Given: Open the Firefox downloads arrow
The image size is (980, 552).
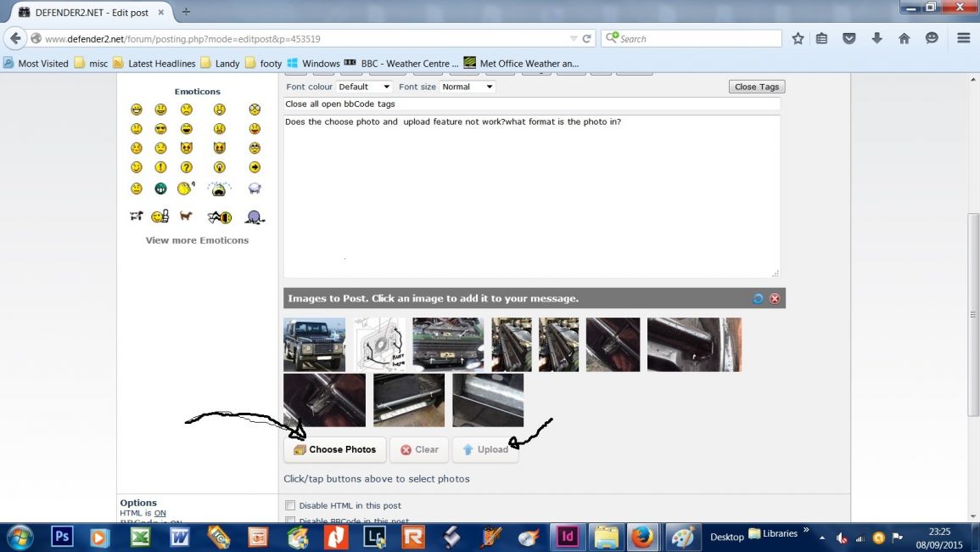Looking at the screenshot, I should [x=876, y=38].
